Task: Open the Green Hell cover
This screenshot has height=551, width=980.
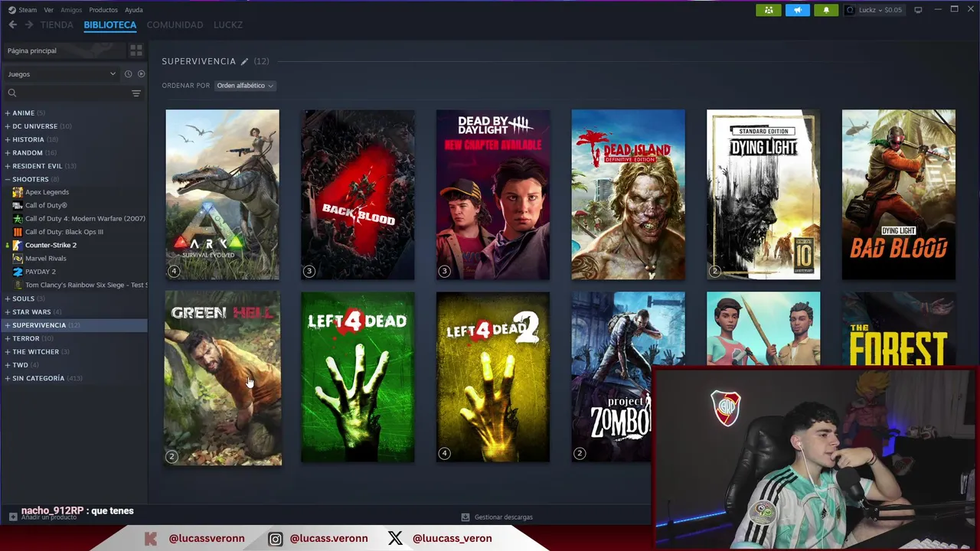Action: tap(223, 378)
